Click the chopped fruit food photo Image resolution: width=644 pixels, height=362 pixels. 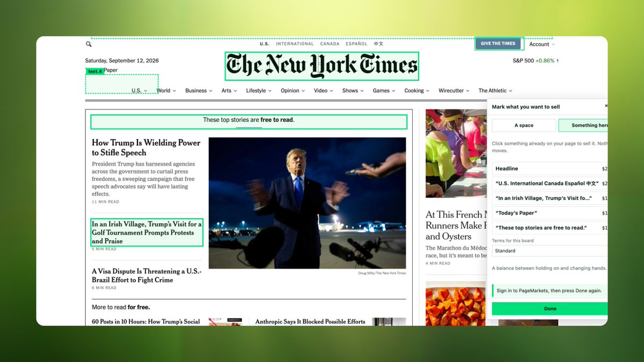pos(456,303)
